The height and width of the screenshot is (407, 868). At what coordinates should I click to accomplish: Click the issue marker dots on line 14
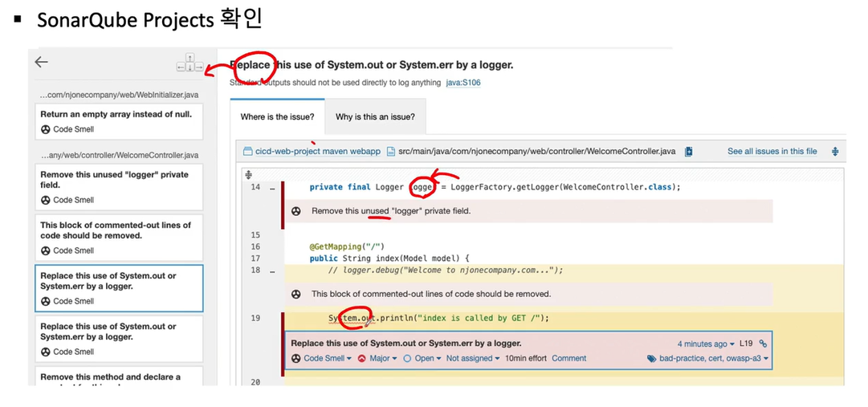pos(272,188)
